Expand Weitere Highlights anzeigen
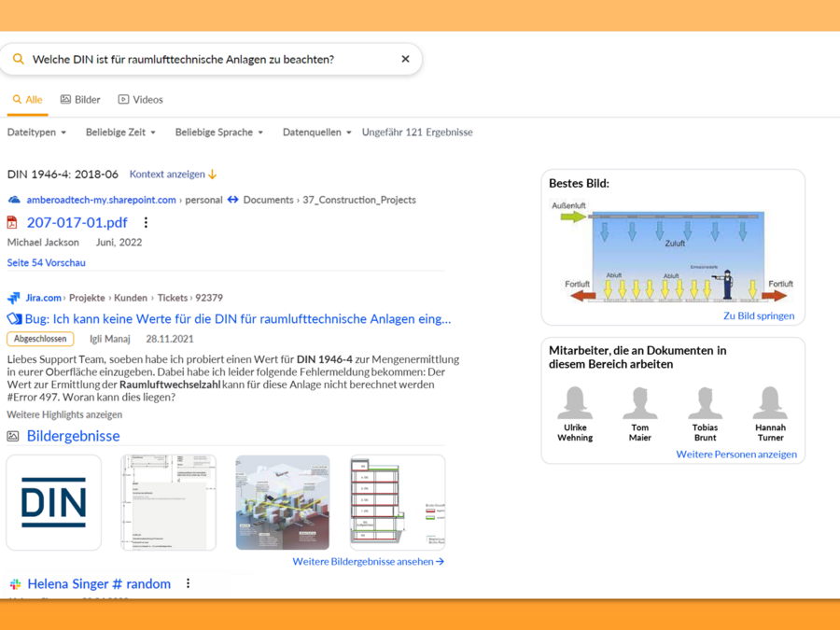The image size is (840, 630). [64, 414]
